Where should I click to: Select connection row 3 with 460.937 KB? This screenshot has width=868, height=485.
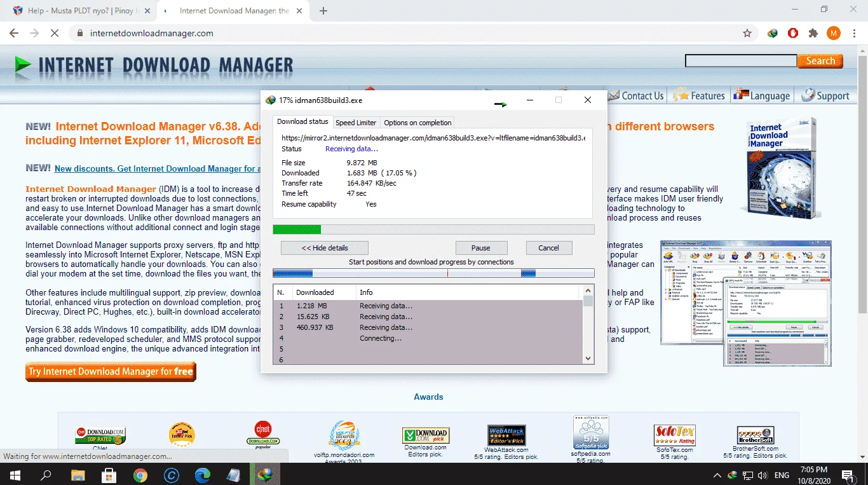428,327
